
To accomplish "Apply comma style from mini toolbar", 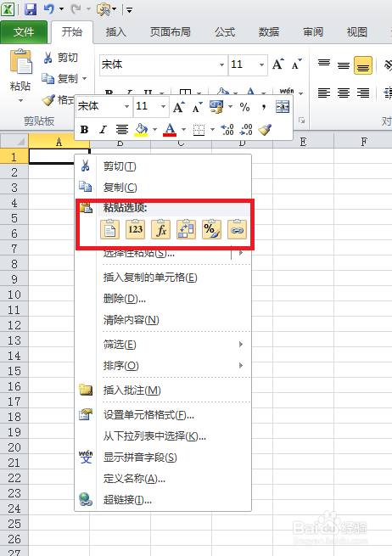I will coord(263,107).
